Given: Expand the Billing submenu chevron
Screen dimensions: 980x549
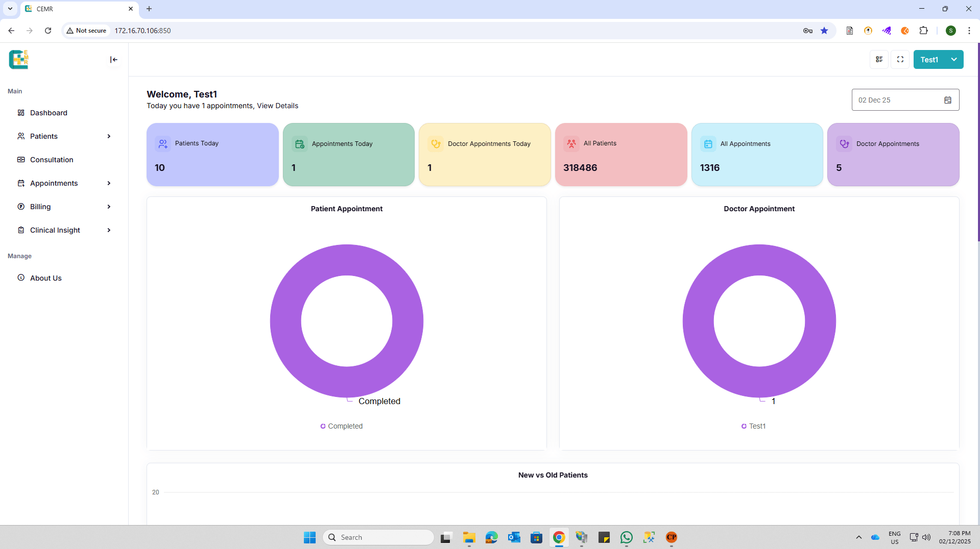Looking at the screenshot, I should pos(109,207).
